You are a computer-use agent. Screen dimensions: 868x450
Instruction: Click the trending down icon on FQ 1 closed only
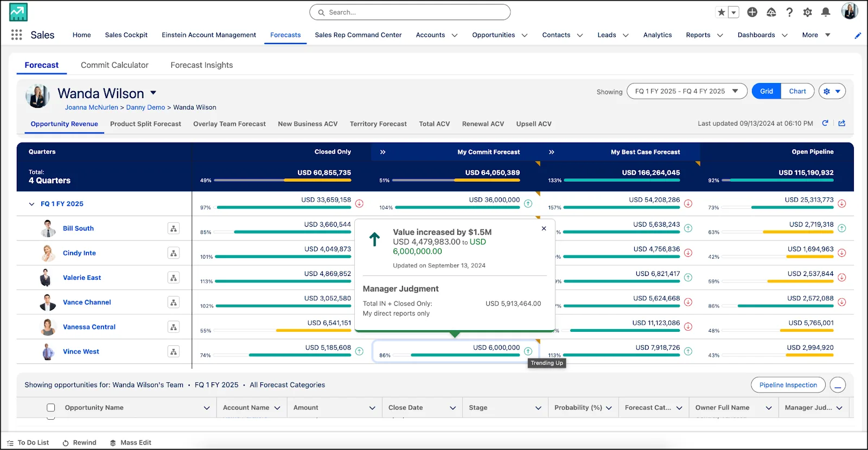[x=359, y=204]
